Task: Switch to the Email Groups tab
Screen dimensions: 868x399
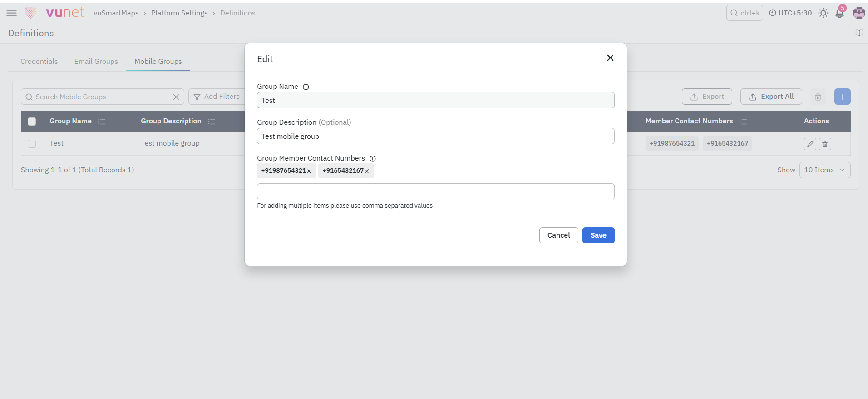Action: [96, 62]
